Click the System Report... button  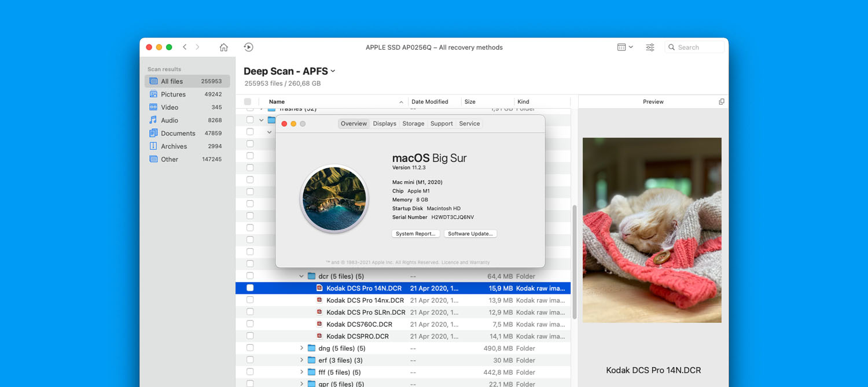click(x=415, y=234)
